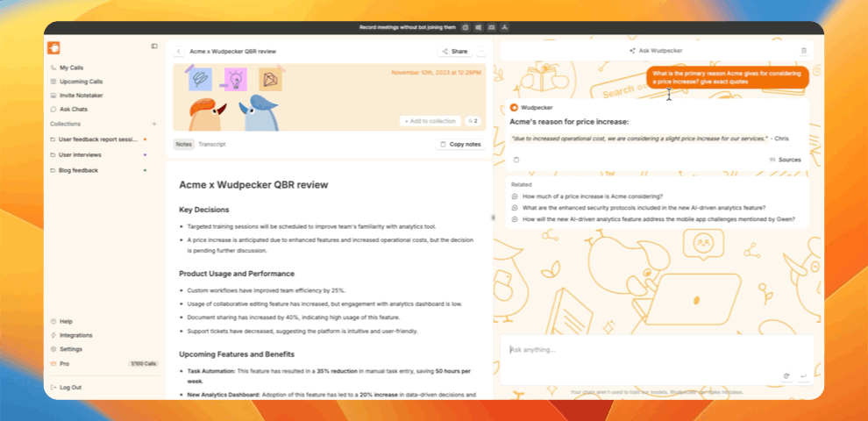Image resolution: width=868 pixels, height=421 pixels.
Task: Click the green dot beside Blog feedback
Action: click(145, 171)
